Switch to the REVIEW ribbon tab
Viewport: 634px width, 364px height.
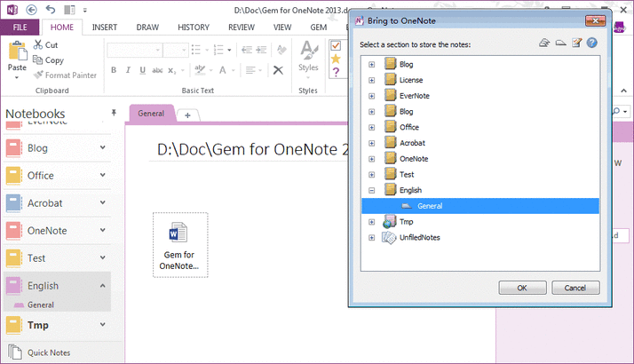click(x=242, y=28)
